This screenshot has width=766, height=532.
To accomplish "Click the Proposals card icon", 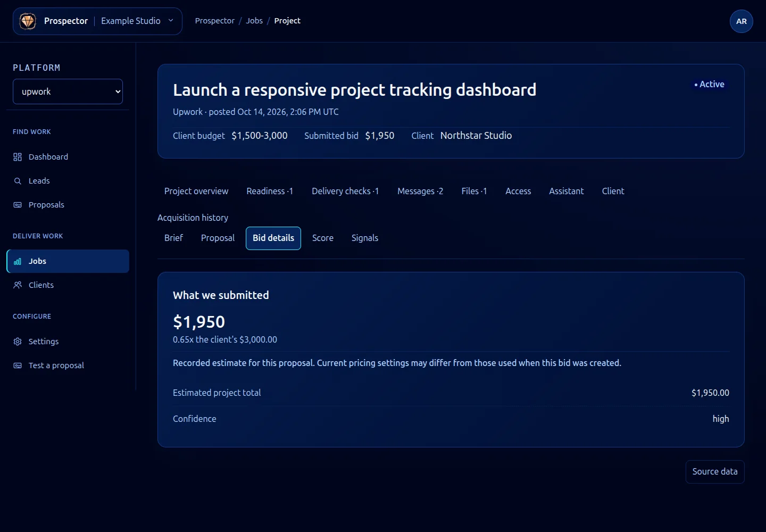I will click(18, 205).
